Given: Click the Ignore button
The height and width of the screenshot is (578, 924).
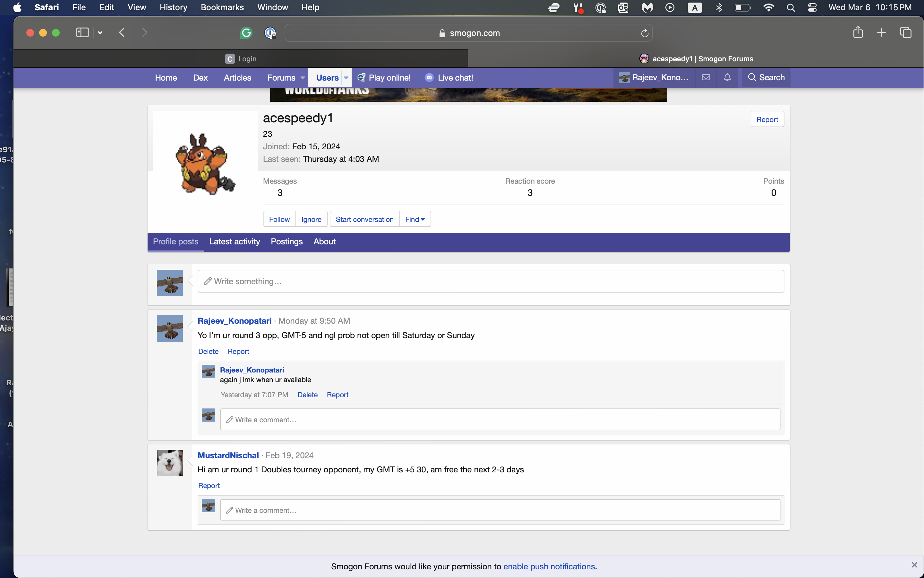Looking at the screenshot, I should click(x=311, y=219).
